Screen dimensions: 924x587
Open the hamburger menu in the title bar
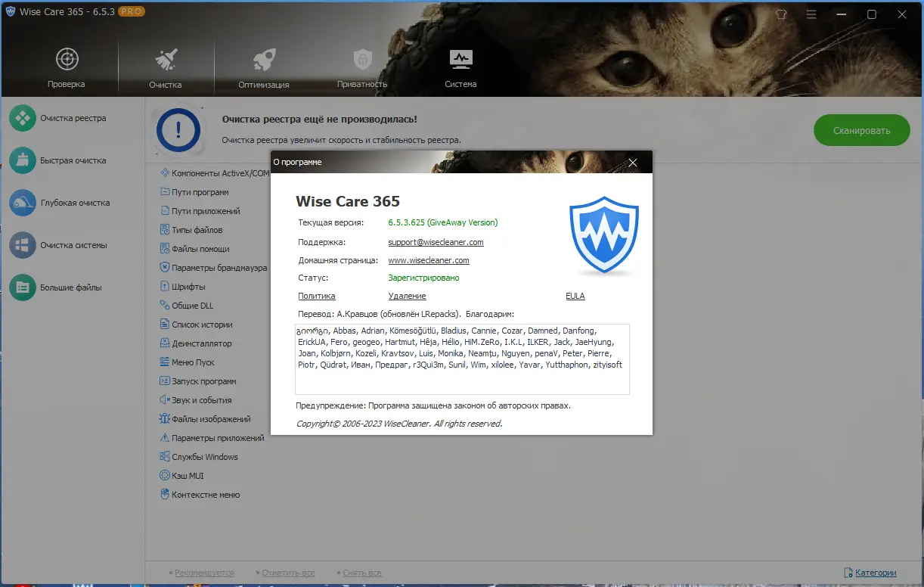pos(811,14)
